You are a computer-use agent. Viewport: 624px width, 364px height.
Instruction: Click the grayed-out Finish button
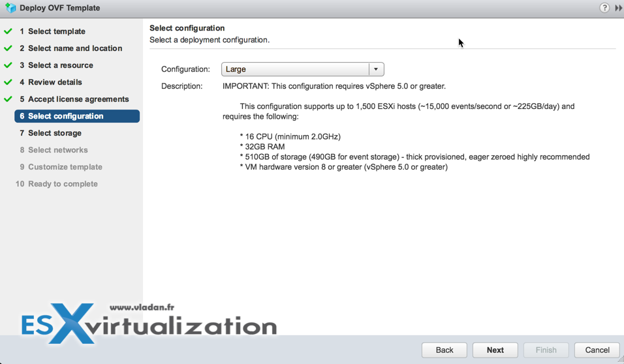pyautogui.click(x=546, y=350)
